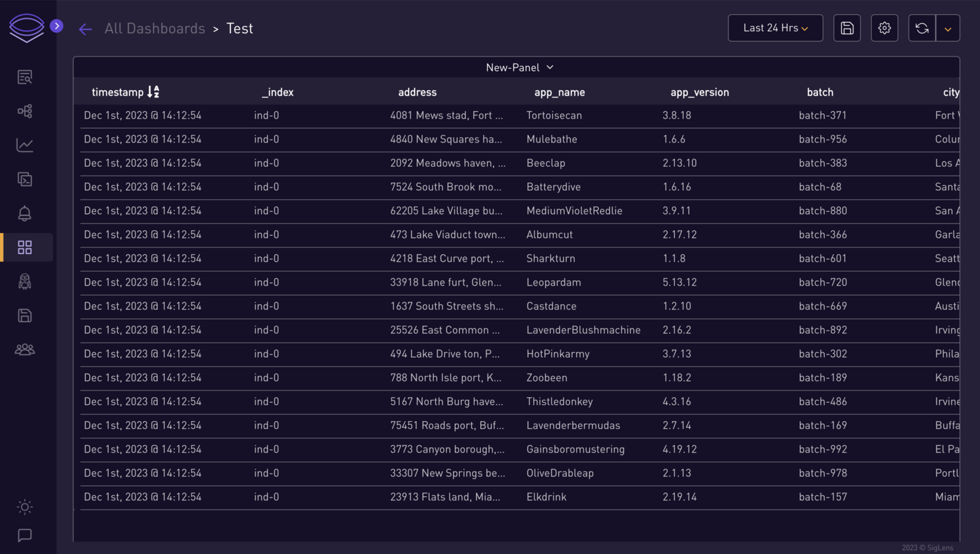This screenshot has width=980, height=554.
Task: Select the Lavenderbermudas cell
Action: [x=573, y=425]
